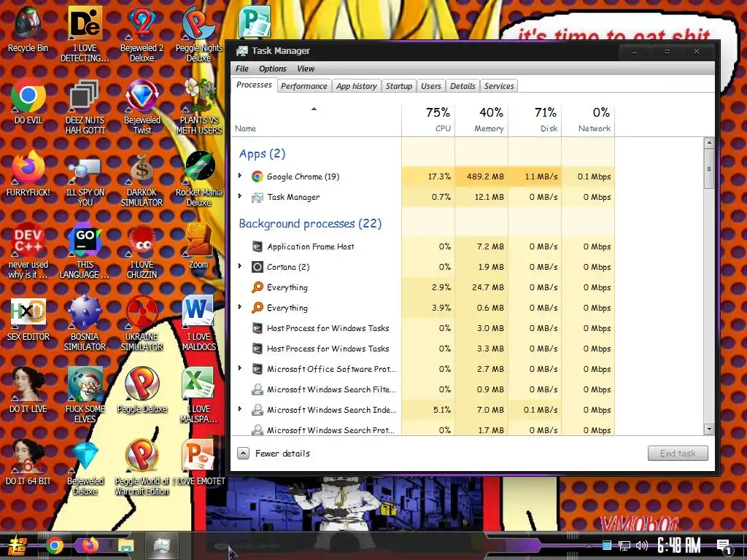Sort processes by the Disk column header
Screen dimensions: 747x560
(x=535, y=119)
